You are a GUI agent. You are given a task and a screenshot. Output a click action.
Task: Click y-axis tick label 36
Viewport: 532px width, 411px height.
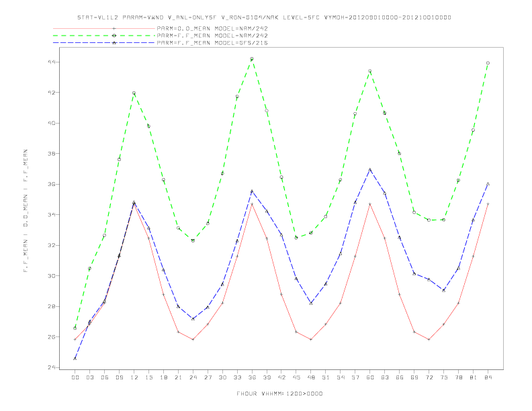coord(52,184)
